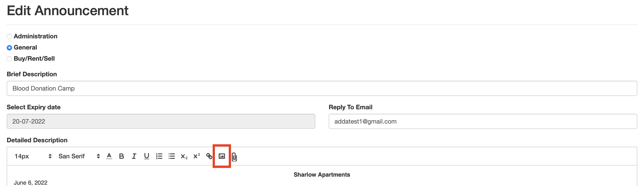Viewport: 644px width, 186px height.
Task: Insert an image using picture icon
Action: click(222, 156)
